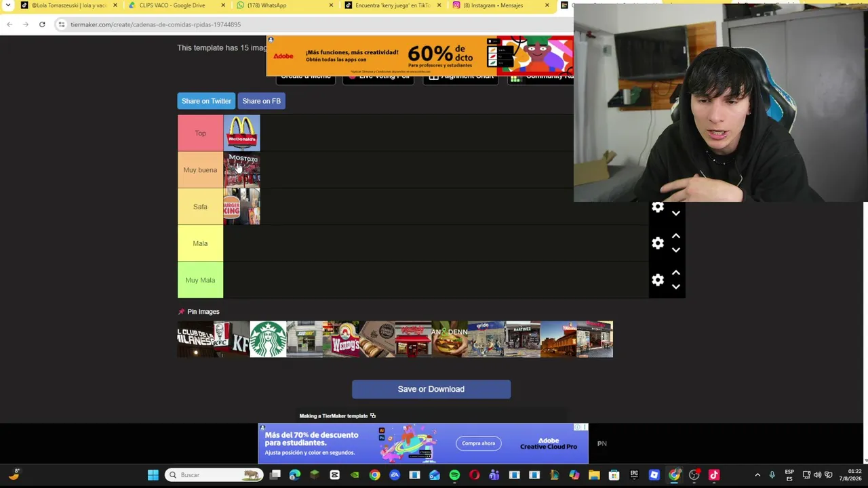Click 'Compra ahora' in Adobe ad

pos(479,443)
